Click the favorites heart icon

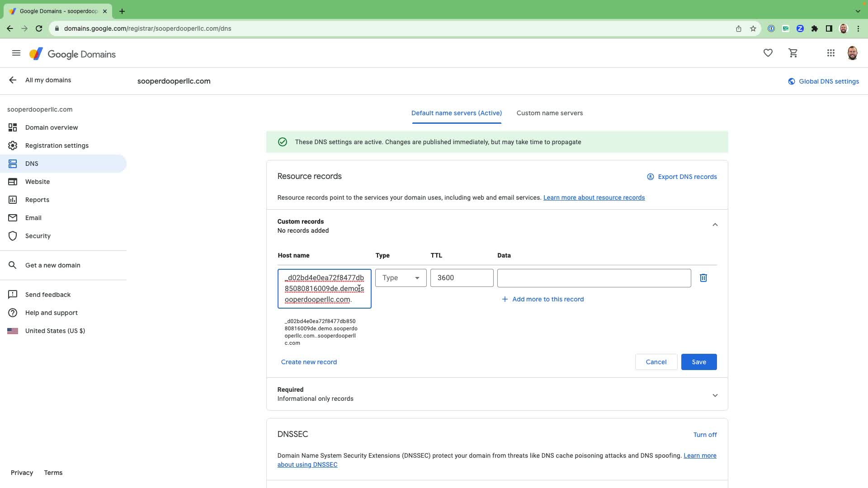[768, 53]
